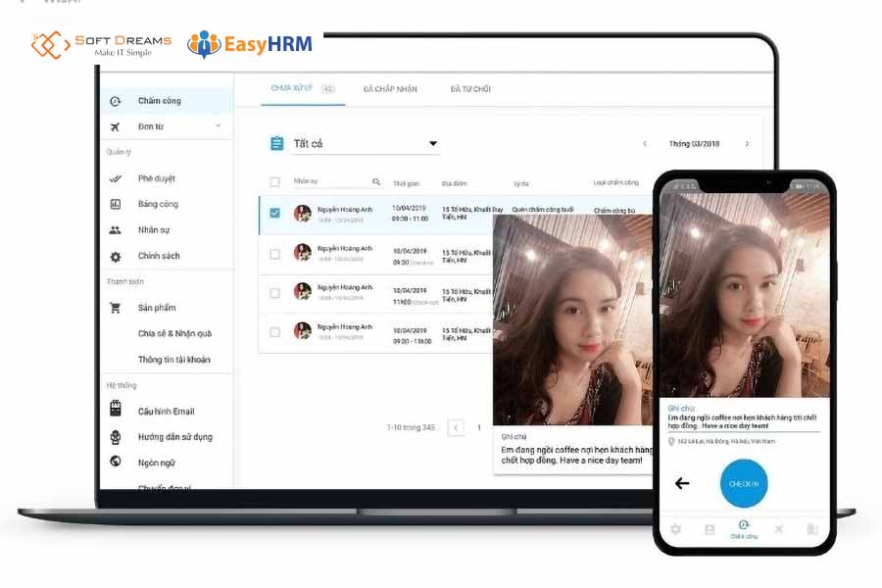The image size is (882, 588).
Task: Click page number 1 in pagination
Action: [478, 427]
